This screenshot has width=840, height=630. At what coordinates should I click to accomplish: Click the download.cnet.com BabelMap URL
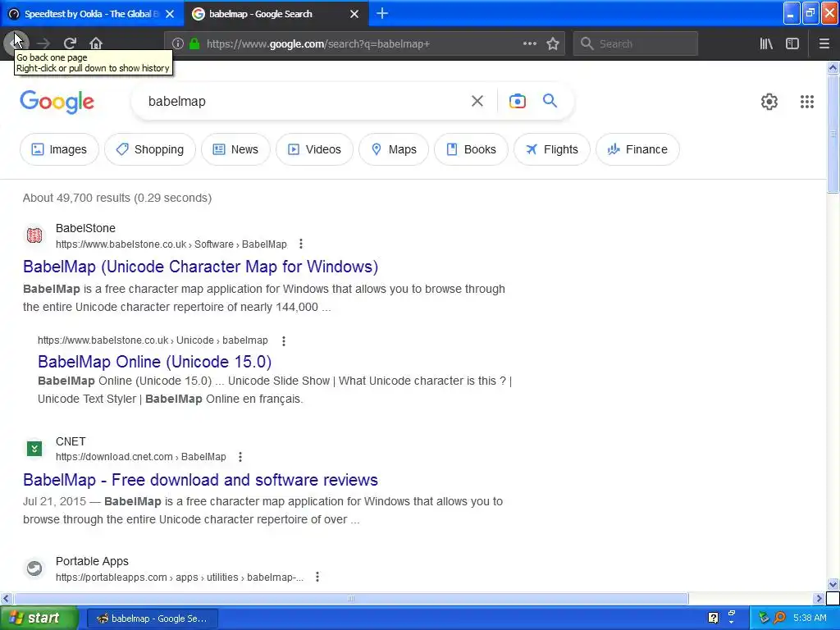pyautogui.click(x=141, y=457)
